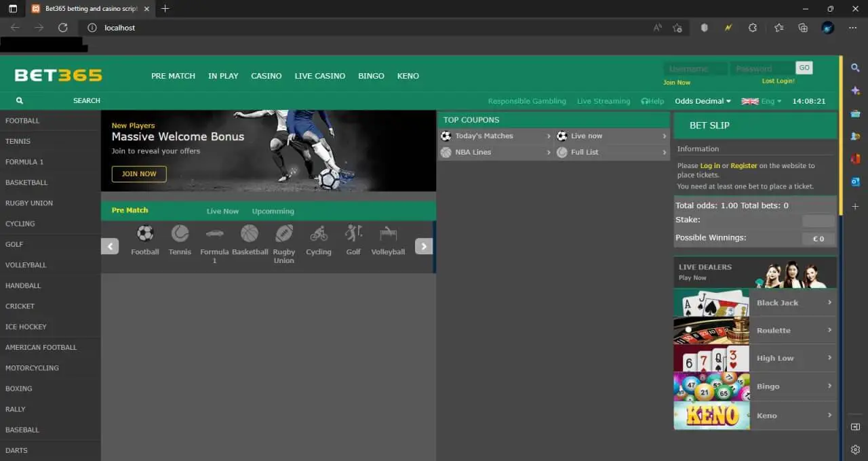Open the Bingo balls thumbnail
The height and width of the screenshot is (461, 868).
[711, 386]
